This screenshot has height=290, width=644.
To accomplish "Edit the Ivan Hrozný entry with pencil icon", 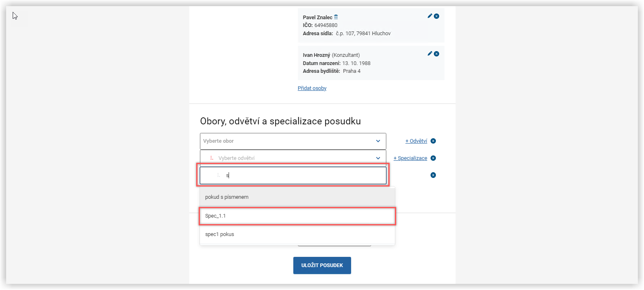I will (x=430, y=54).
